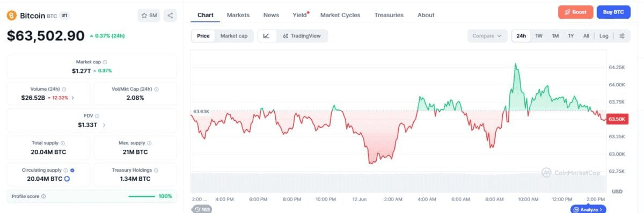Image resolution: width=644 pixels, height=213 pixels.
Task: Share Bitcoin page via share icon
Action: [170, 16]
